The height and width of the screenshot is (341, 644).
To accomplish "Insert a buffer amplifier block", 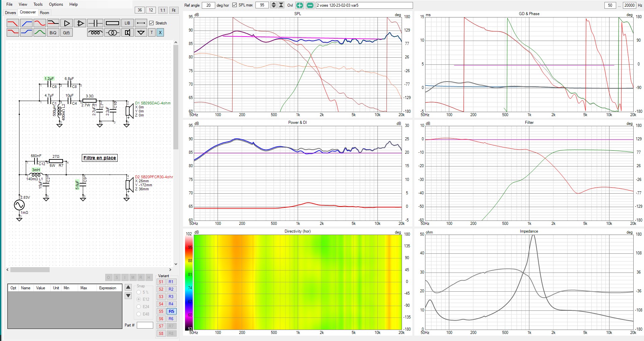I will coord(67,23).
